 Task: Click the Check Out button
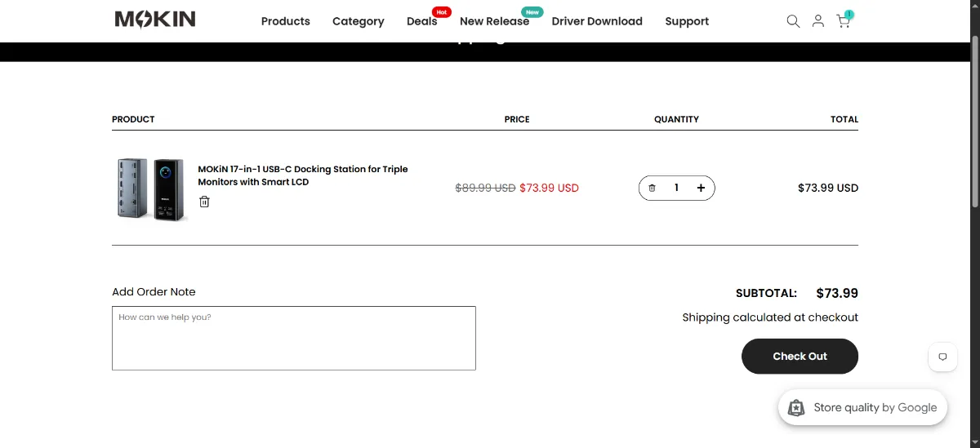[x=800, y=357]
